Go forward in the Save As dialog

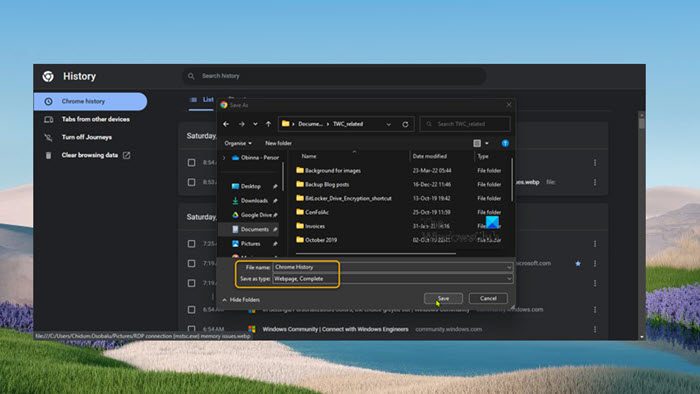tap(241, 124)
